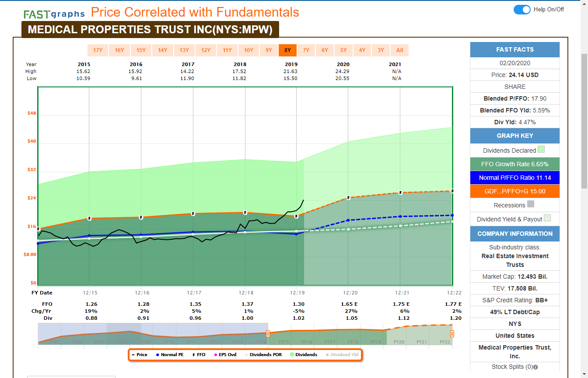Click the Dividends Declared green swatch
Image resolution: width=588 pixels, height=378 pixels.
(541, 150)
